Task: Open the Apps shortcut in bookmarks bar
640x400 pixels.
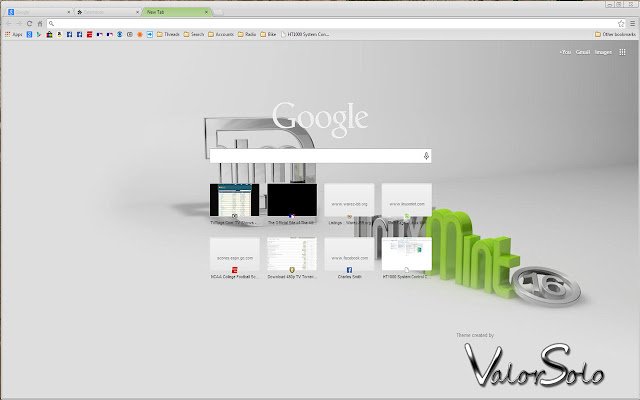Action: point(13,35)
